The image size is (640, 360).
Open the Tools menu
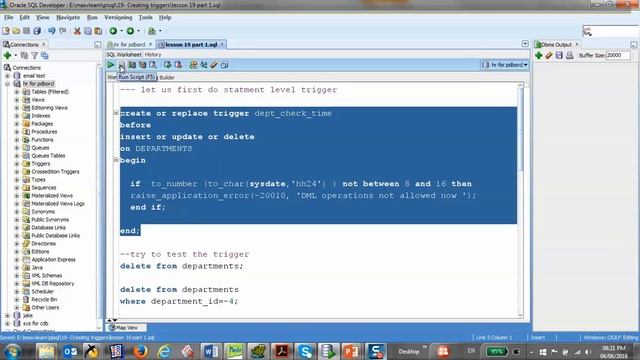[x=145, y=18]
